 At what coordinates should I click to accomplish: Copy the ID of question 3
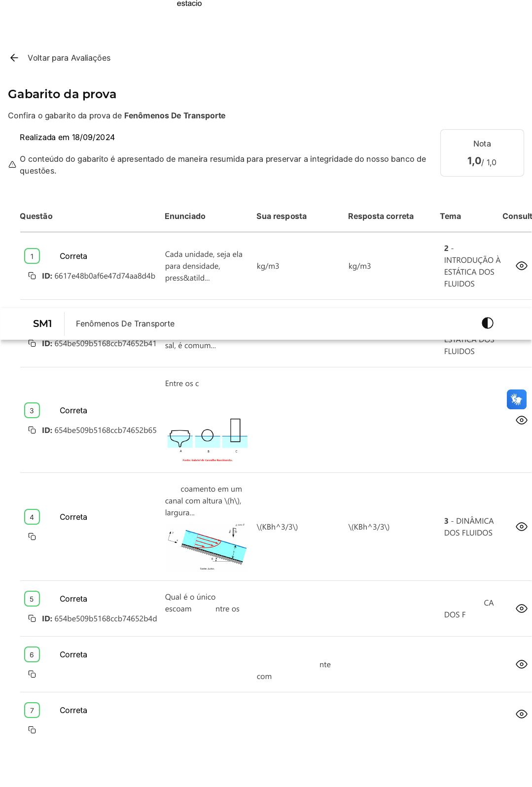tap(32, 430)
